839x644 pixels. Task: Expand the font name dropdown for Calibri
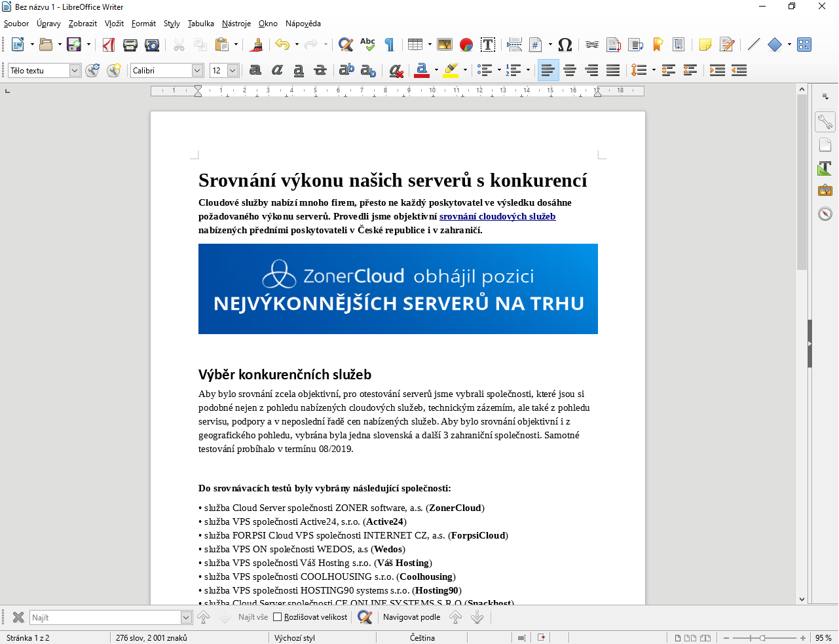click(x=197, y=70)
